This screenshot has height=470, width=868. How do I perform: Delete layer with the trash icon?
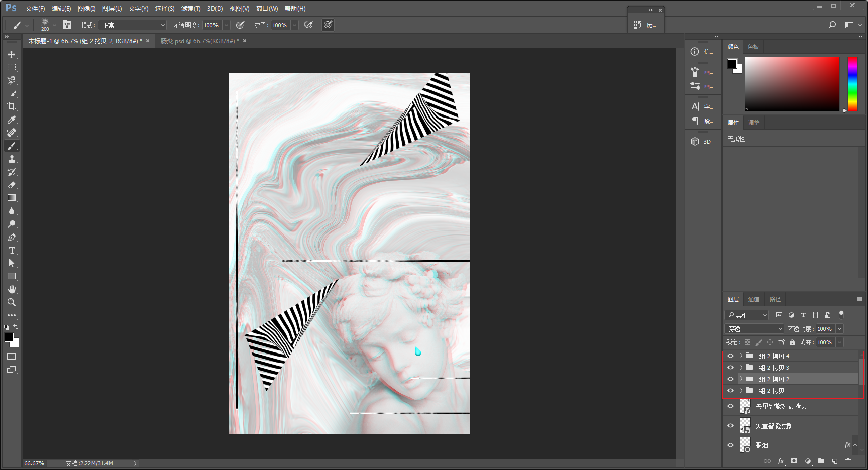click(848, 461)
